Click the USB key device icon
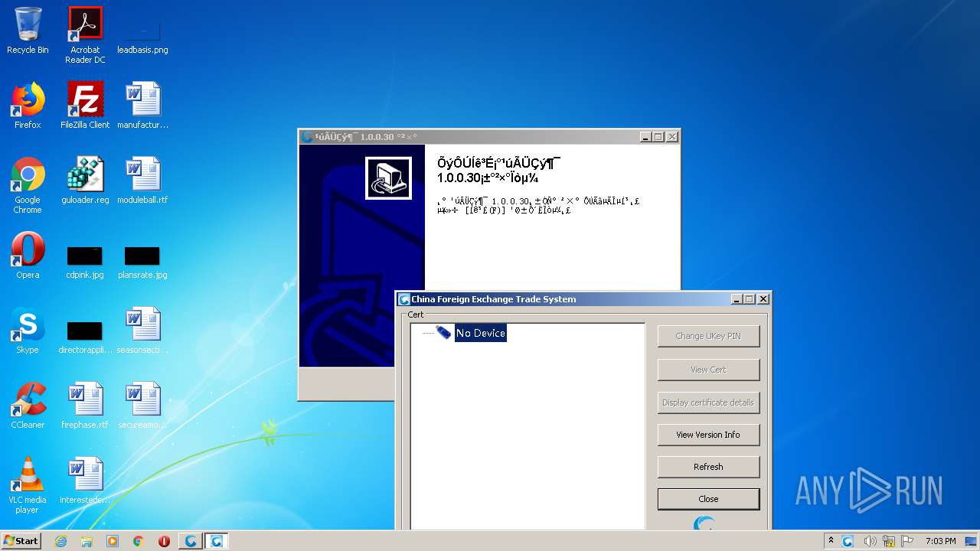This screenshot has width=980, height=551. [x=443, y=332]
